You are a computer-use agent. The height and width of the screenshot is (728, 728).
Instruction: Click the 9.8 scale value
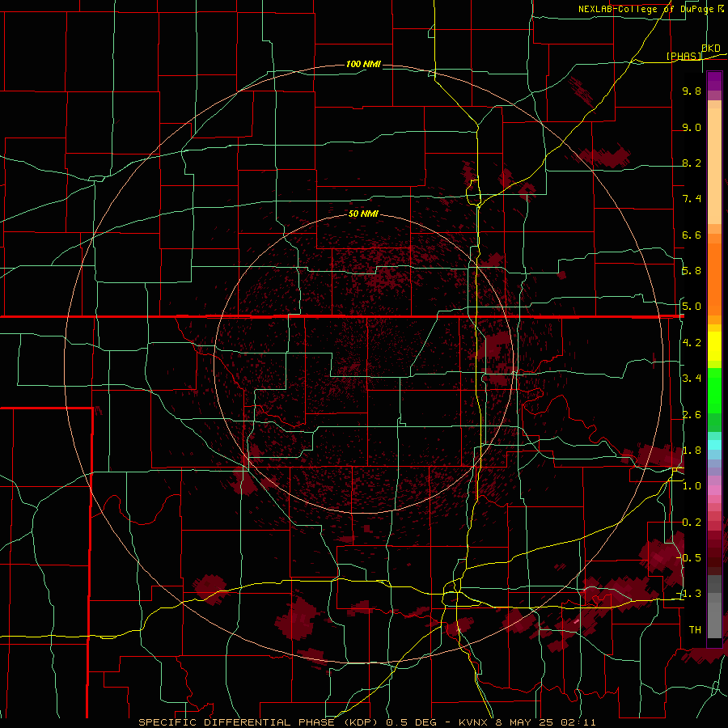[x=692, y=91]
